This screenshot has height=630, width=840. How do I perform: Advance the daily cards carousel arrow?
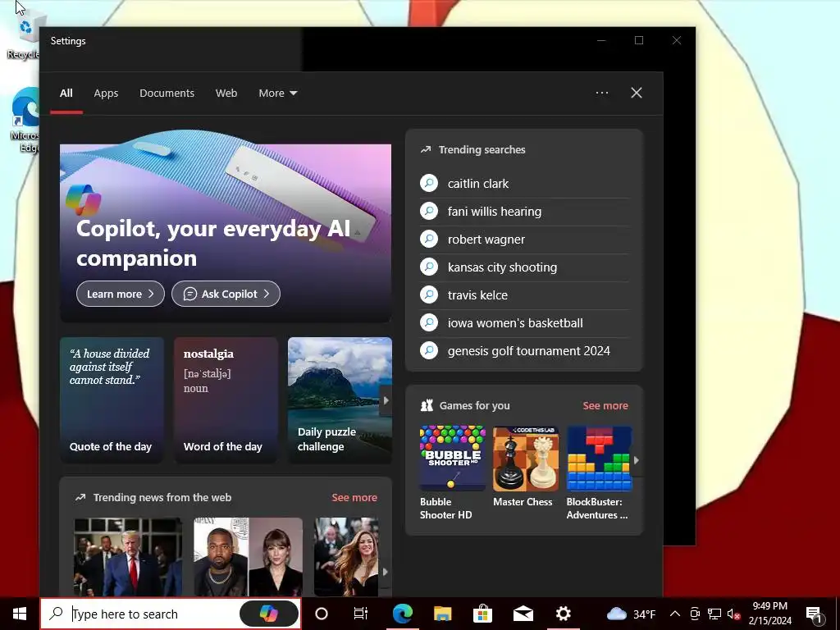click(x=386, y=400)
